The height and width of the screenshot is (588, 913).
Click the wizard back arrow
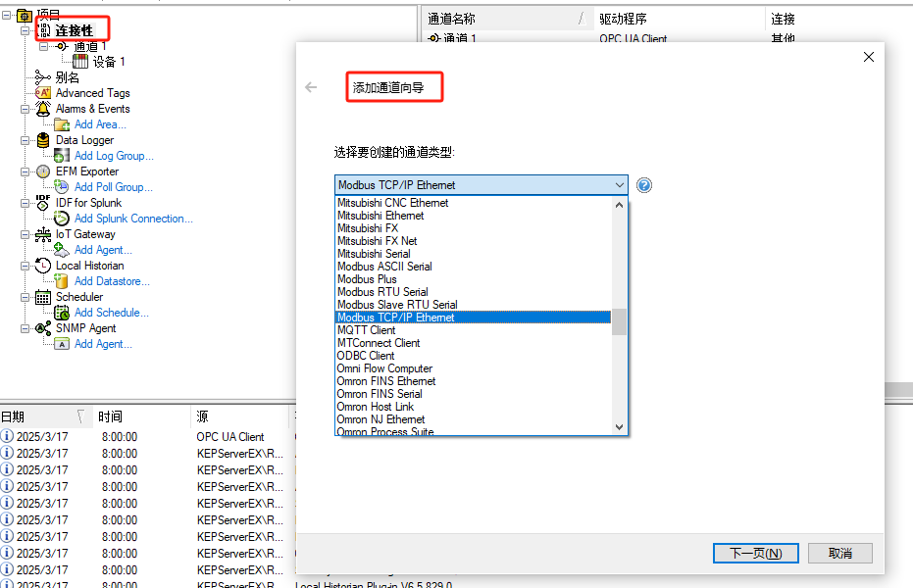[311, 87]
